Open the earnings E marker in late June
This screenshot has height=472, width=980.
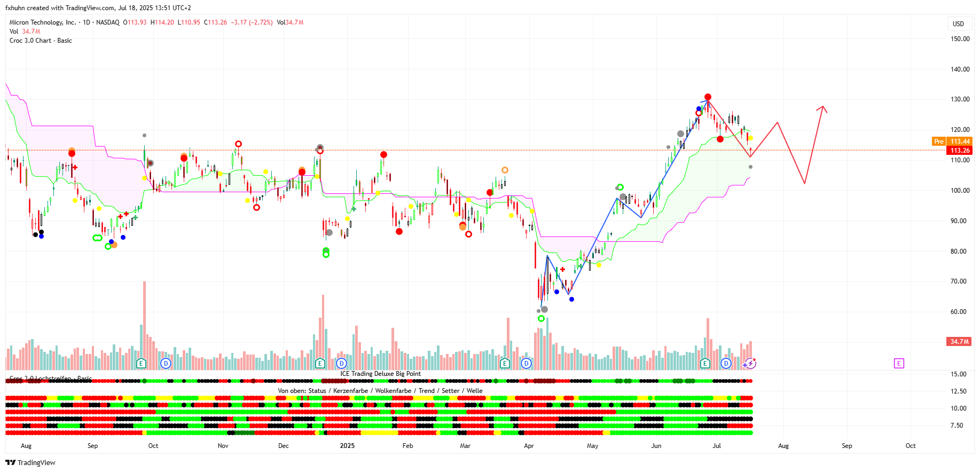coord(705,364)
